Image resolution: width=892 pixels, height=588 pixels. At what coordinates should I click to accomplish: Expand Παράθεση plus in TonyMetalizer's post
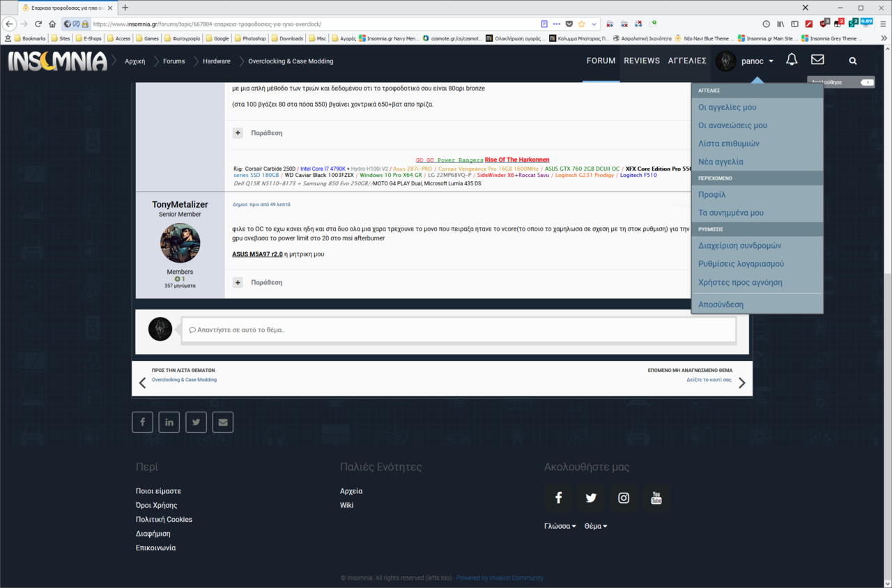point(238,282)
